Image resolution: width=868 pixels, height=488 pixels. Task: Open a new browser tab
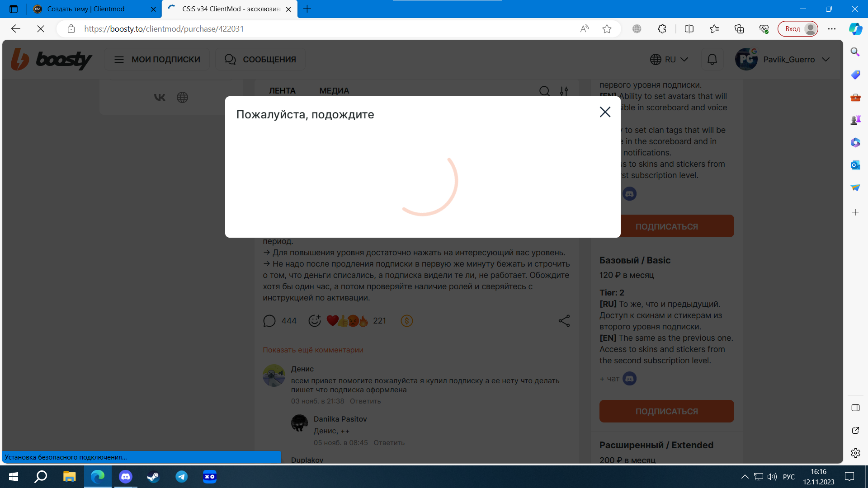point(307,9)
